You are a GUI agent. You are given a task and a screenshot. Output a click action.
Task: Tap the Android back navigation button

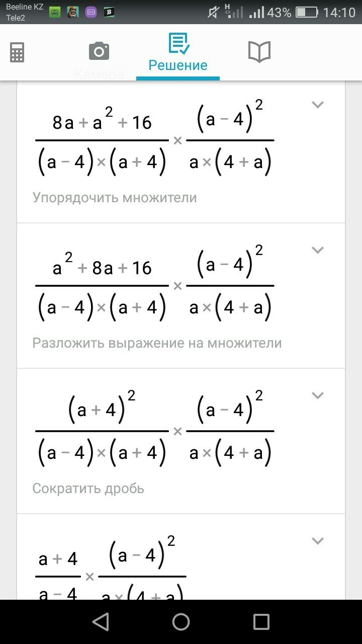tap(101, 622)
